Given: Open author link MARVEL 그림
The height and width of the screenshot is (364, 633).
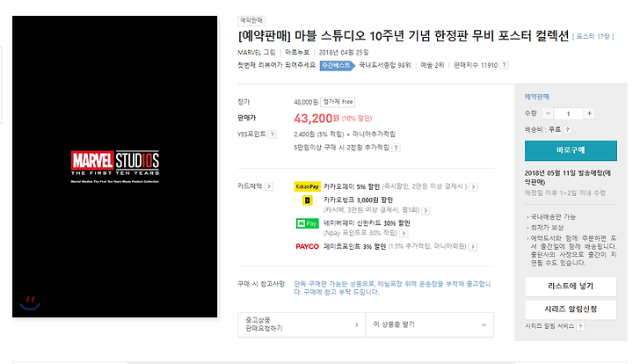Looking at the screenshot, I should [257, 53].
